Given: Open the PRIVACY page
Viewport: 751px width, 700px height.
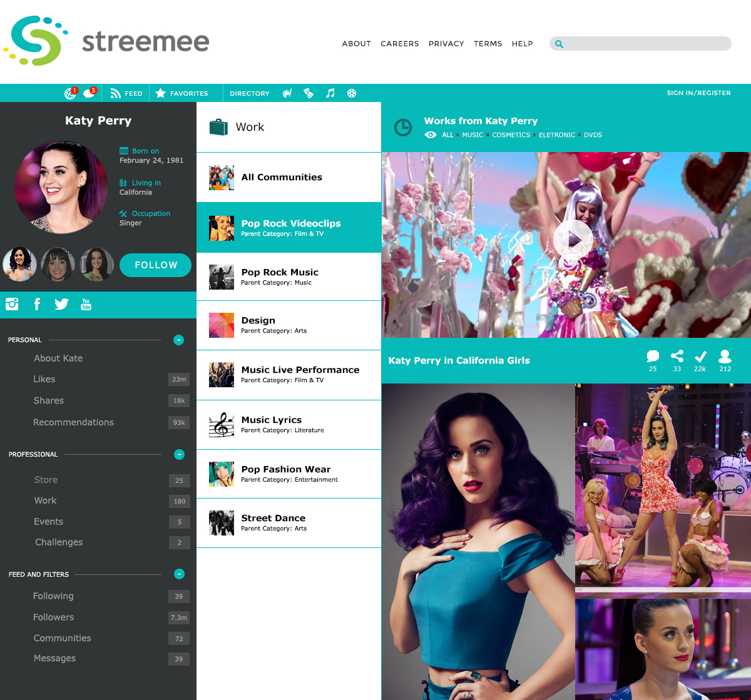Looking at the screenshot, I should [446, 44].
